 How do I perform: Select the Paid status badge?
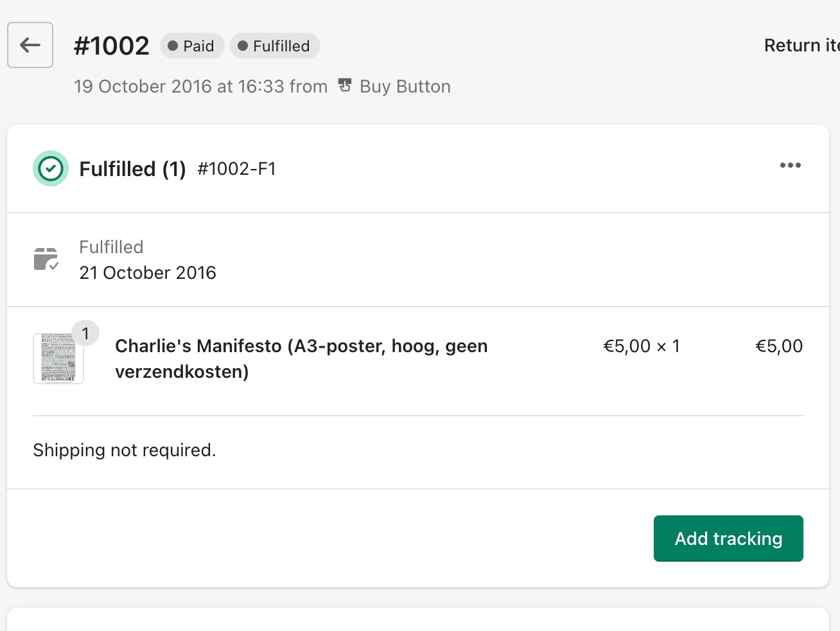click(x=192, y=46)
